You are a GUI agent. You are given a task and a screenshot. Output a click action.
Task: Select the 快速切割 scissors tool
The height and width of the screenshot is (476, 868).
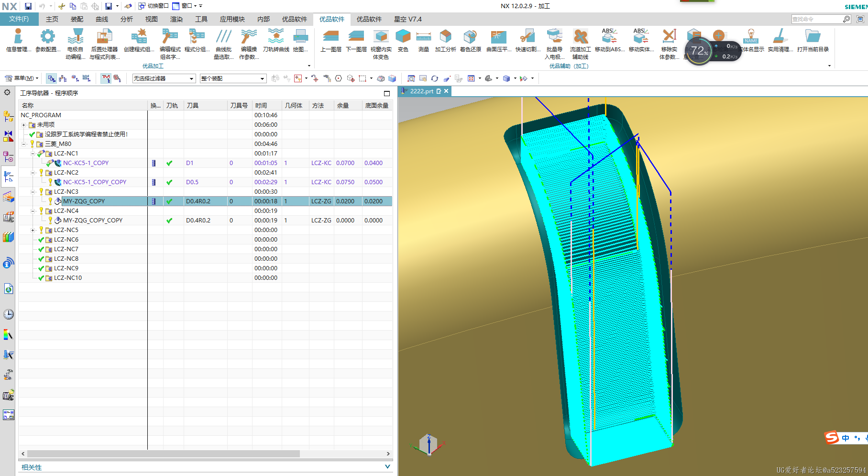pos(527,40)
